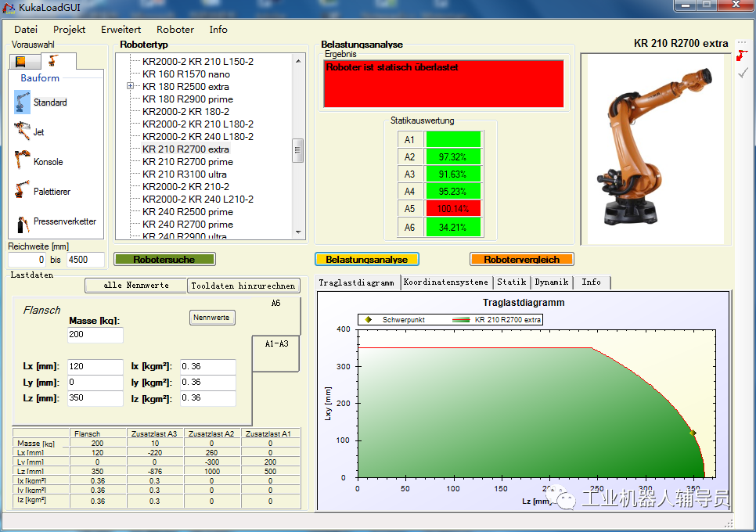Click the Belastungsanalyse button
The width and height of the screenshot is (756, 532).
click(366, 259)
